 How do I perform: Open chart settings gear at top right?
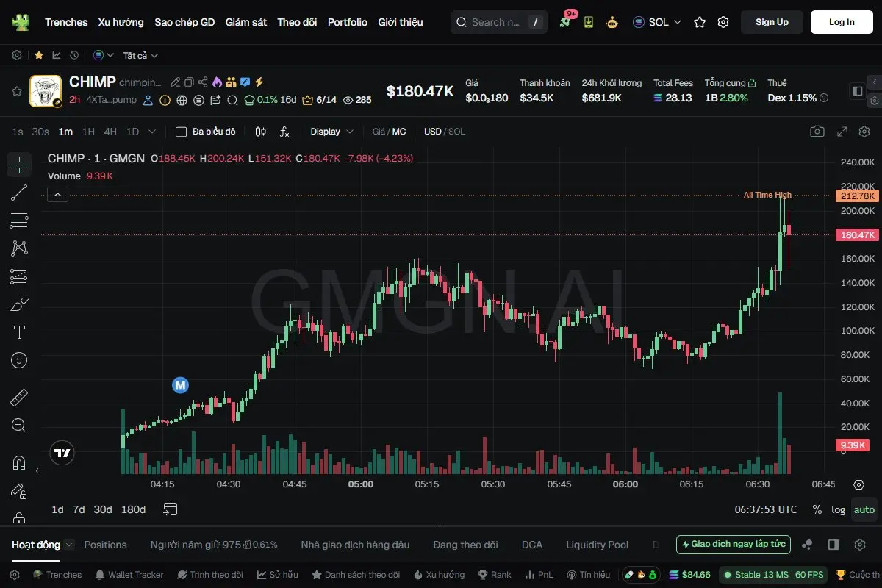coord(864,132)
